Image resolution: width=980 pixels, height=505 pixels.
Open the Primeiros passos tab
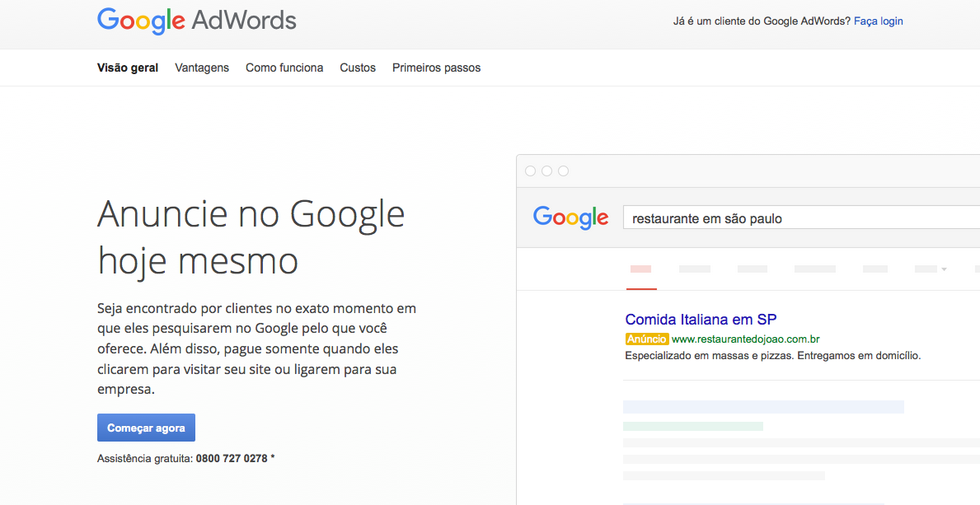[x=436, y=68]
